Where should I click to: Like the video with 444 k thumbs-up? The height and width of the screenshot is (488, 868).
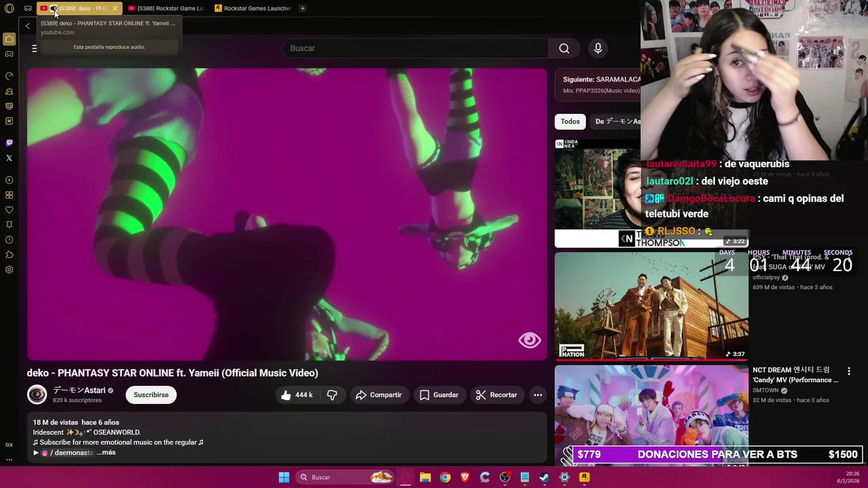tap(296, 394)
